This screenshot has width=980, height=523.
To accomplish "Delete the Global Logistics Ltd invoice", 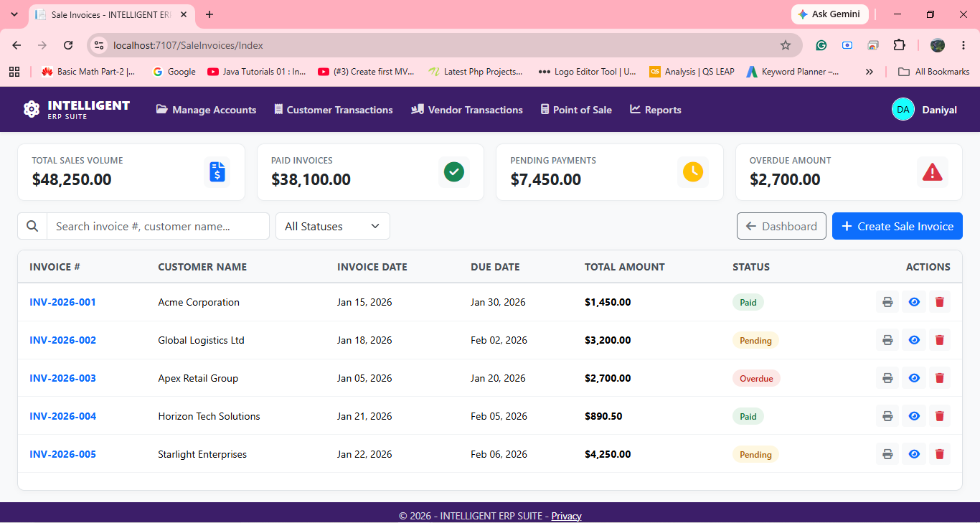I will 939,340.
